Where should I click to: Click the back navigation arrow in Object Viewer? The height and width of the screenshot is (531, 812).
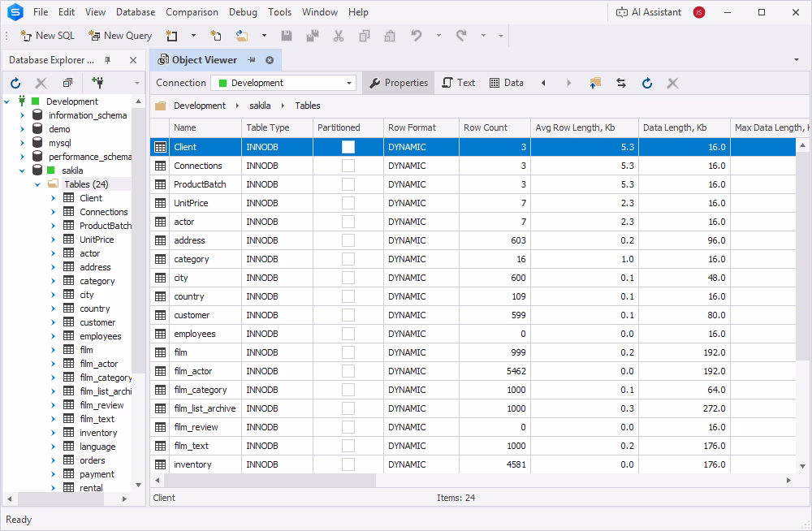pyautogui.click(x=543, y=83)
